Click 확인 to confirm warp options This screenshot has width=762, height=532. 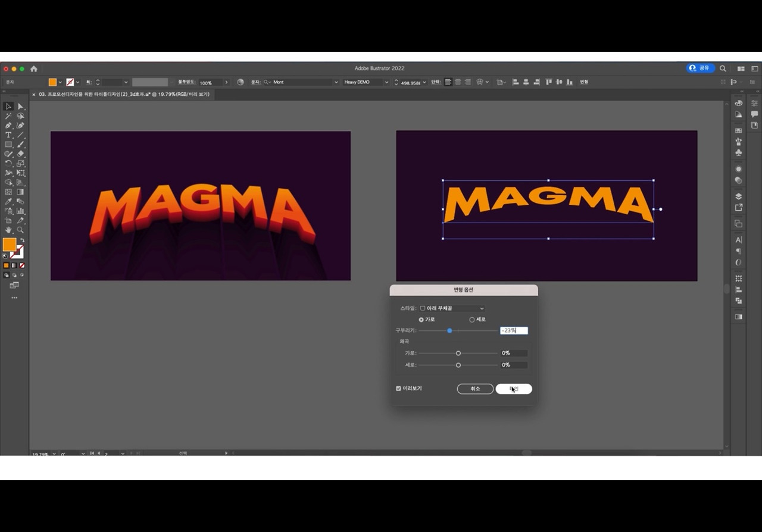coord(514,389)
